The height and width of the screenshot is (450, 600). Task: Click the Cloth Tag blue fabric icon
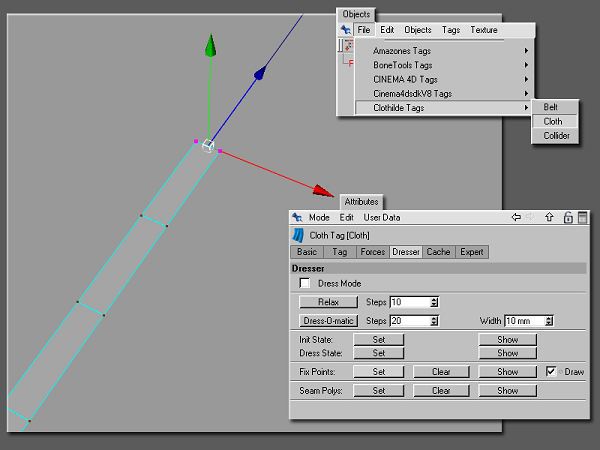pyautogui.click(x=298, y=235)
